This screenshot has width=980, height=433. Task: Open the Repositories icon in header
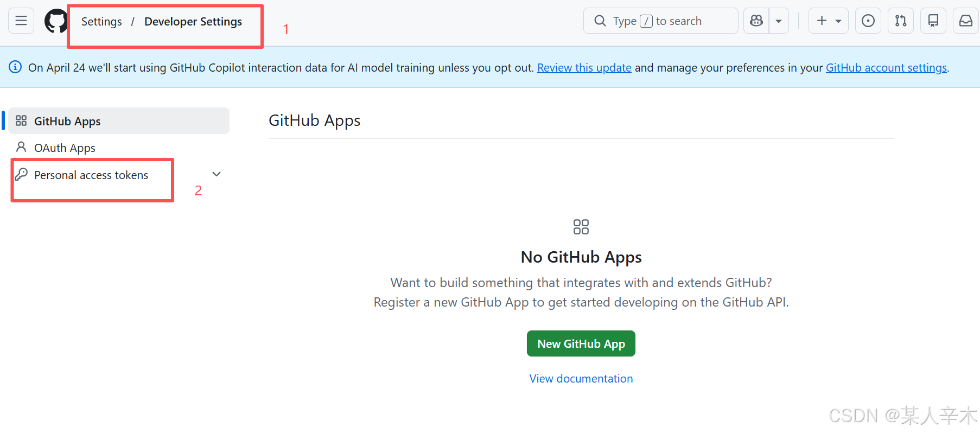click(933, 21)
